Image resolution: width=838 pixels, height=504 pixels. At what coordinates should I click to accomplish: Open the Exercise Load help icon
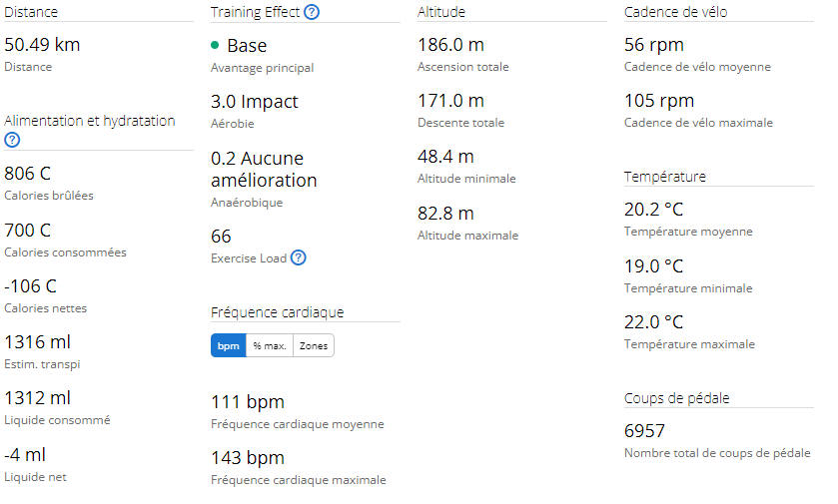click(x=299, y=257)
